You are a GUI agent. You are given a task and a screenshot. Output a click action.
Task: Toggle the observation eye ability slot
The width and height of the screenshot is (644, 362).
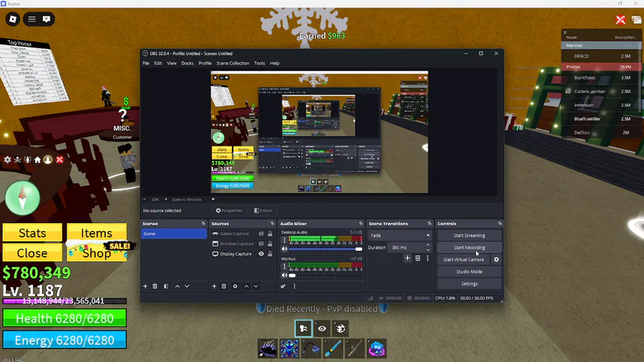[322, 328]
